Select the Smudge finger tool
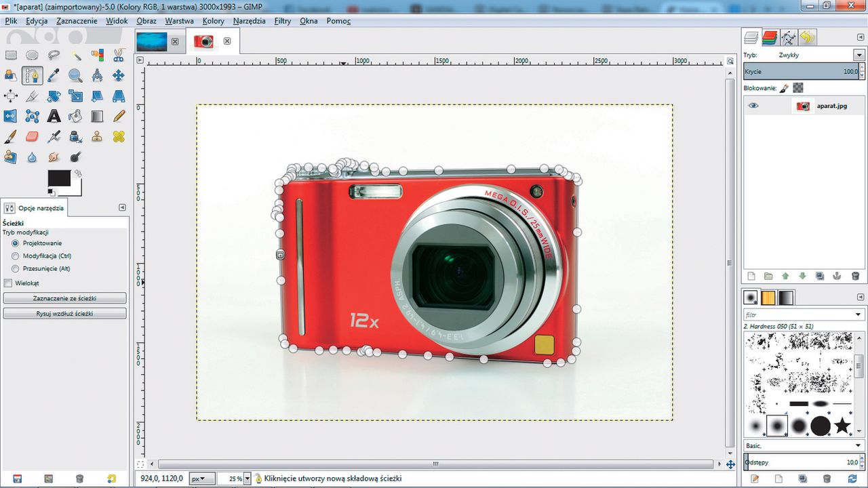The height and width of the screenshot is (488, 868). (x=54, y=157)
